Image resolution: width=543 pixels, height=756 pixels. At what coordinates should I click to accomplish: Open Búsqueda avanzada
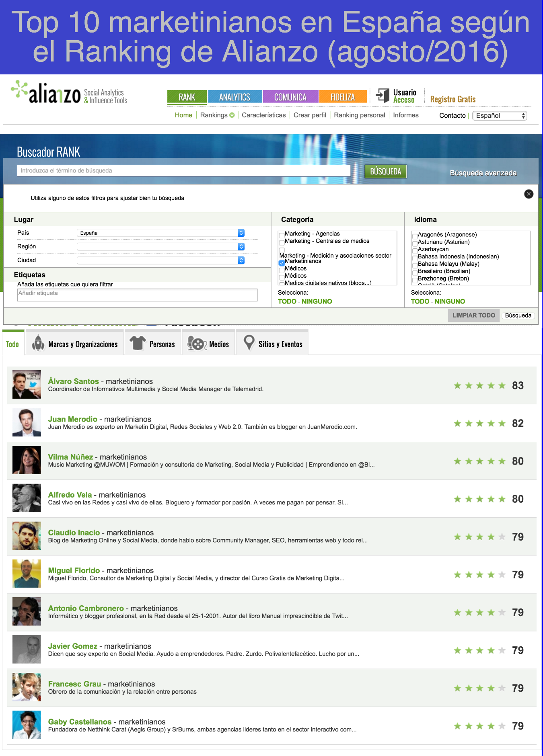(483, 173)
